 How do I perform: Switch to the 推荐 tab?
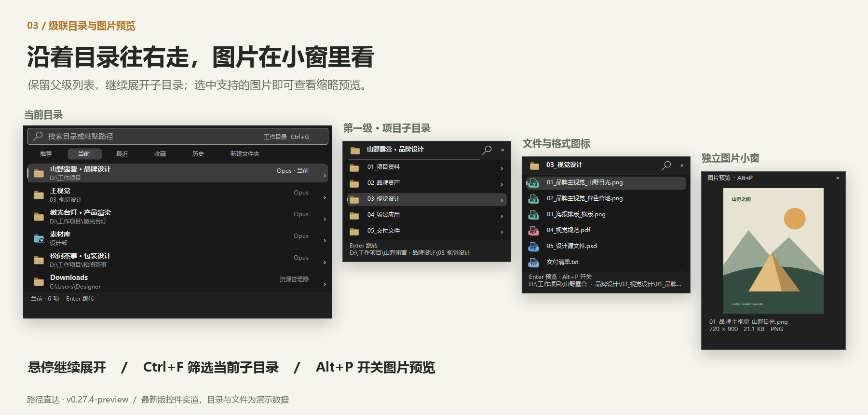pos(46,154)
